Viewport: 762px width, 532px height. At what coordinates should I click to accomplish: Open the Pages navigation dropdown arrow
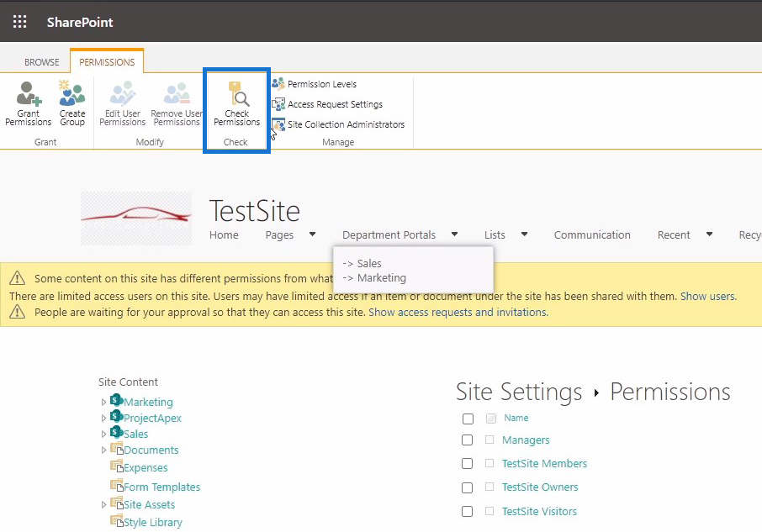pos(313,234)
